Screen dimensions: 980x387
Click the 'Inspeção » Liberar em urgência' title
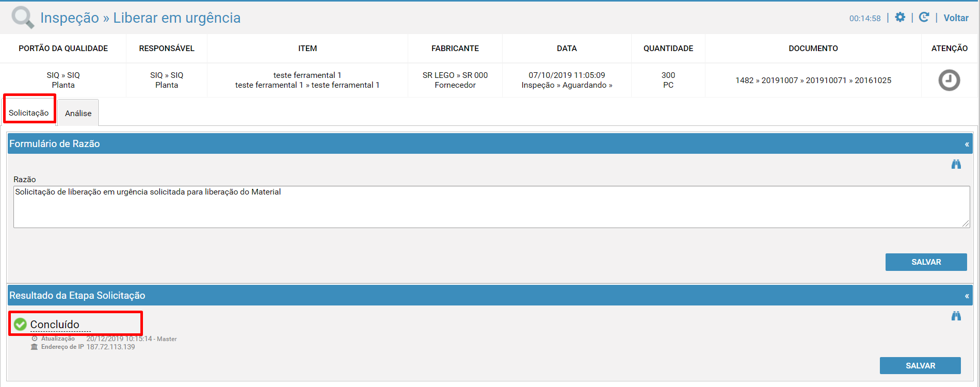coord(140,18)
